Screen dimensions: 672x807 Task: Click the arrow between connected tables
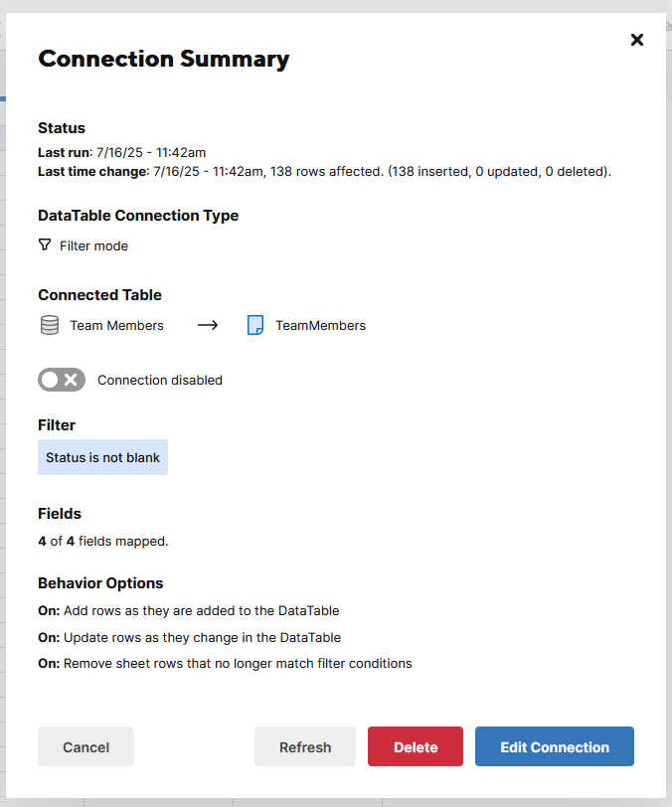click(x=208, y=325)
